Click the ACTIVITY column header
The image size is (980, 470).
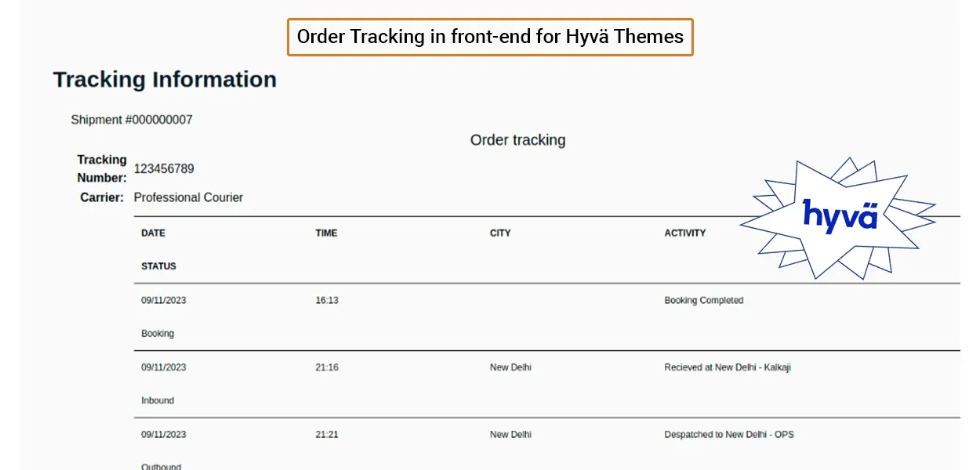pyautogui.click(x=684, y=233)
